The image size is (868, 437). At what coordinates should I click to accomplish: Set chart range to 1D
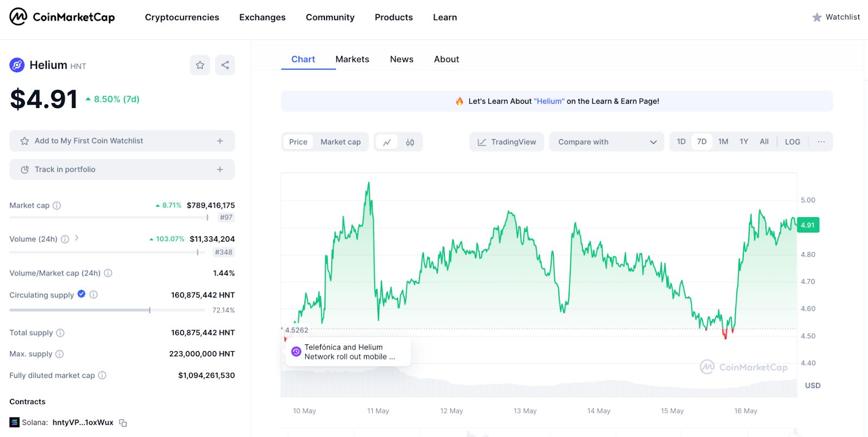click(681, 142)
